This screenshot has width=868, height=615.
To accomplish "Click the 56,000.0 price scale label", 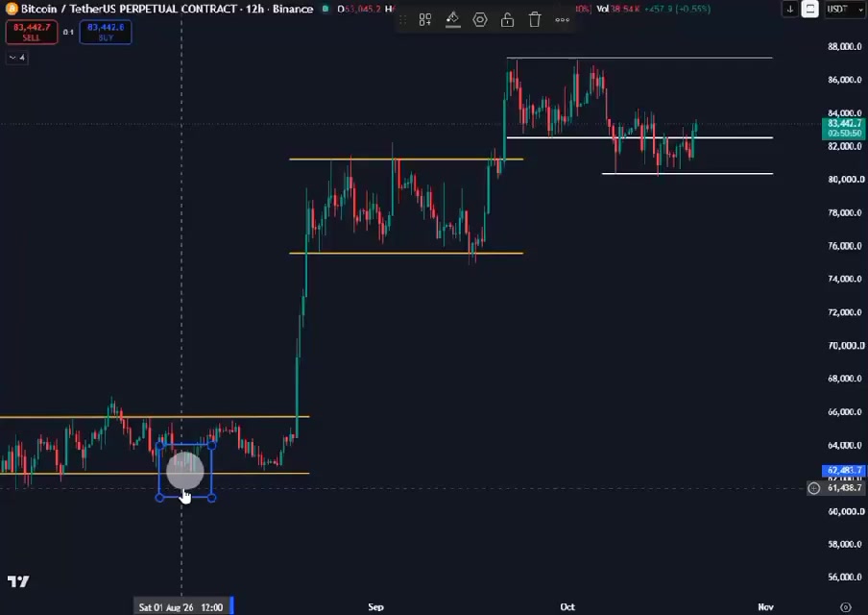I will tap(845, 578).
